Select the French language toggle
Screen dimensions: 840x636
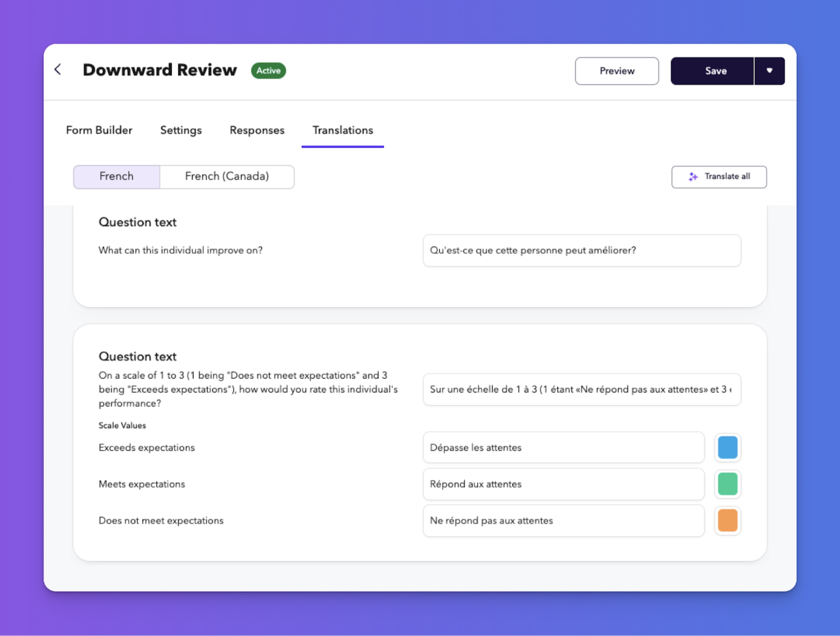[117, 176]
